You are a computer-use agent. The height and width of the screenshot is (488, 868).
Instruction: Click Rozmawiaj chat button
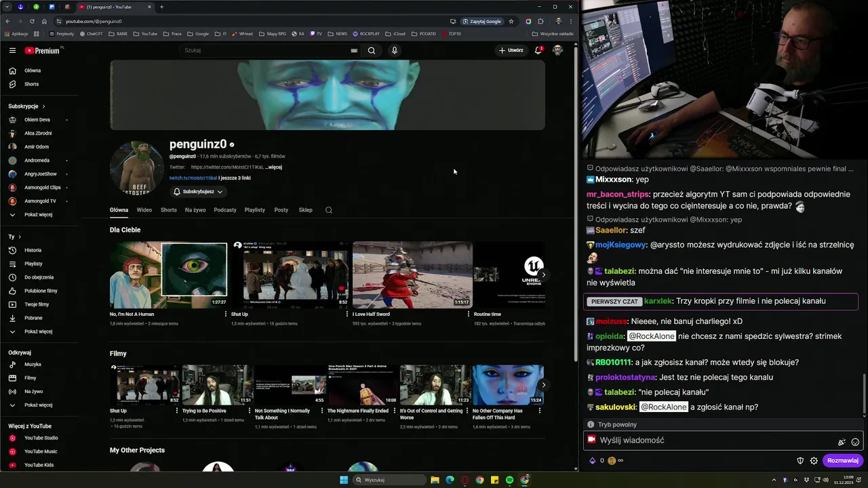pyautogui.click(x=843, y=461)
